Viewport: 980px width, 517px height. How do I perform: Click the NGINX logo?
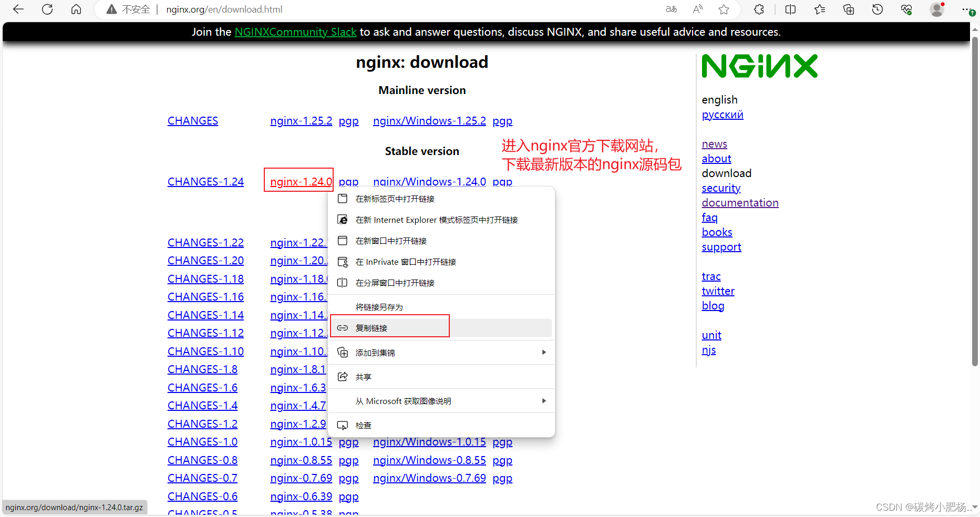760,66
